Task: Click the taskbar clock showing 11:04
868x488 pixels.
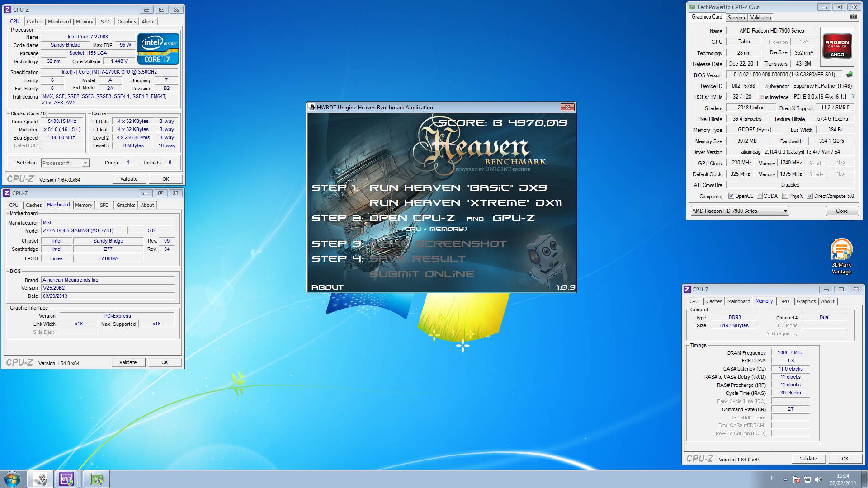Action: tap(843, 479)
